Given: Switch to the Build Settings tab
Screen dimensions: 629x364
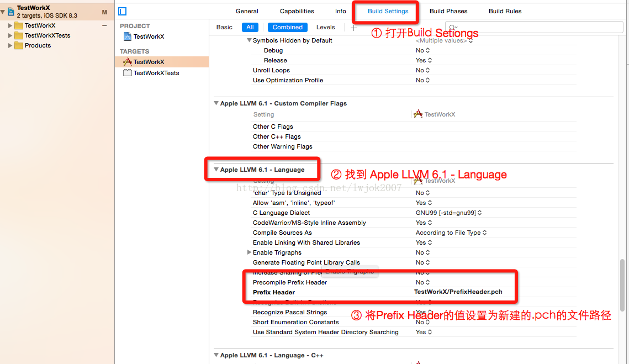Looking at the screenshot, I should tap(388, 11).
